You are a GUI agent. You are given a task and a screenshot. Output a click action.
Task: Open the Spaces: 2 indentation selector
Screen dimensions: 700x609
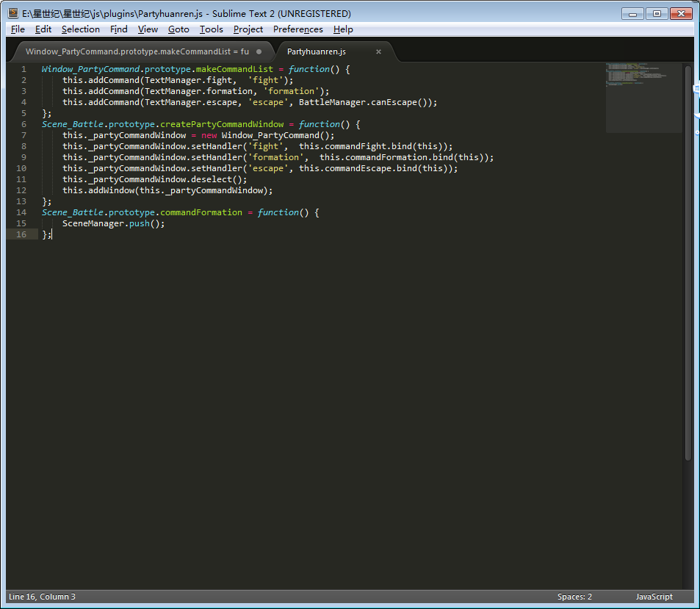click(574, 597)
